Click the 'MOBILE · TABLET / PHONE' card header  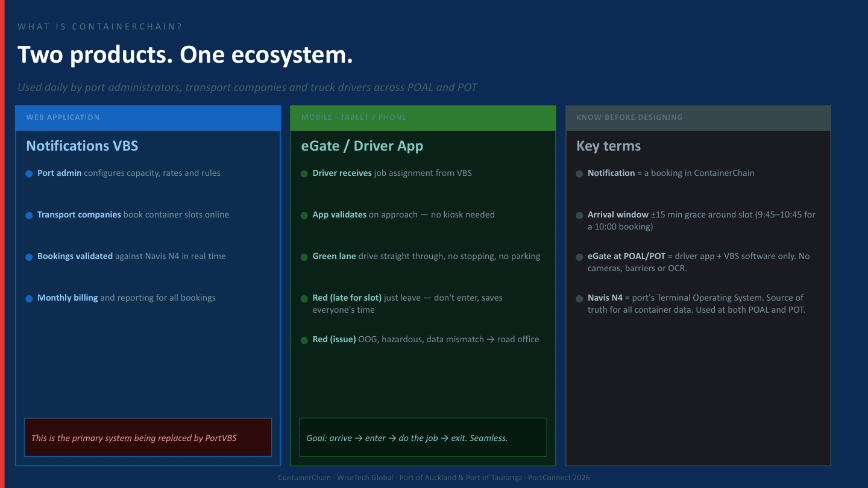[x=423, y=117]
